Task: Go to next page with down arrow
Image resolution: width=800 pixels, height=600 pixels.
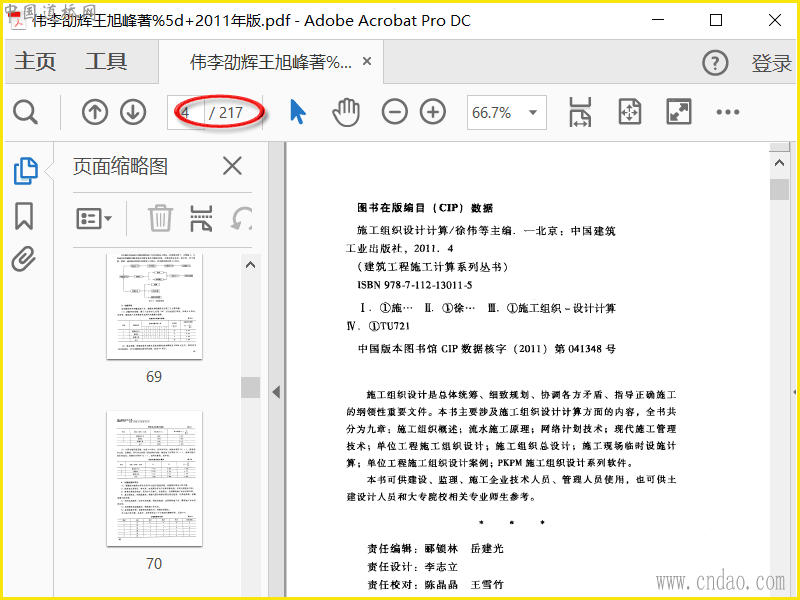Action: point(133,112)
